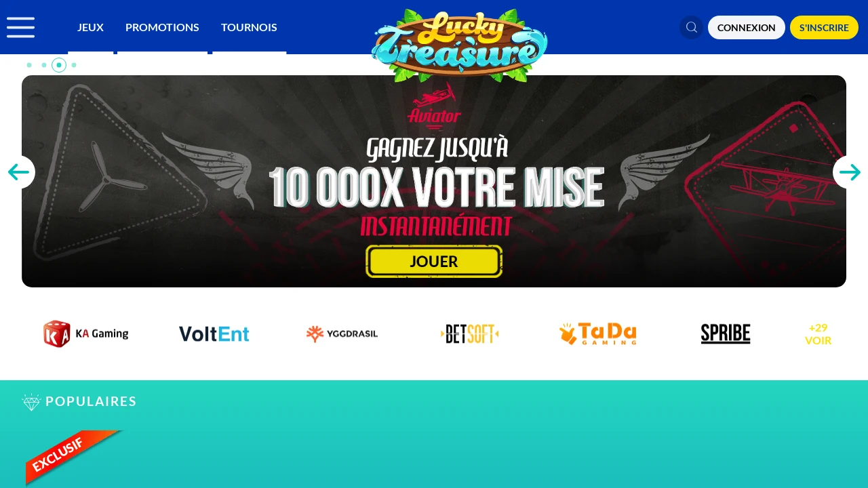Select the second carousel dot
The width and height of the screenshot is (868, 488).
coord(44,65)
